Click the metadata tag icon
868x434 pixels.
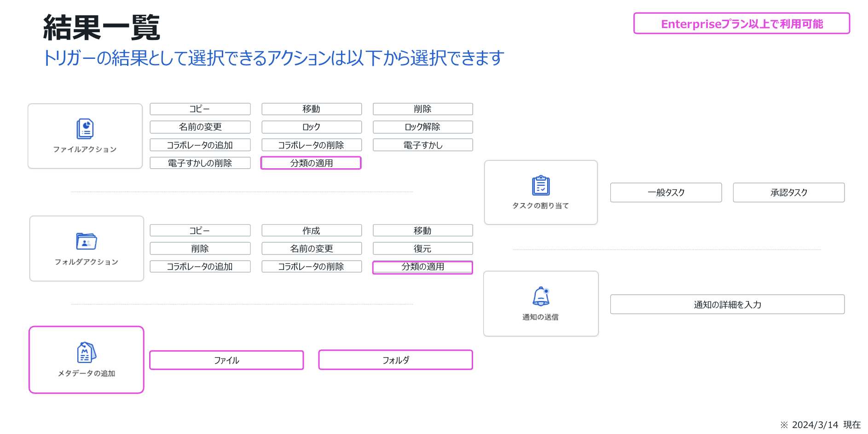pos(86,353)
